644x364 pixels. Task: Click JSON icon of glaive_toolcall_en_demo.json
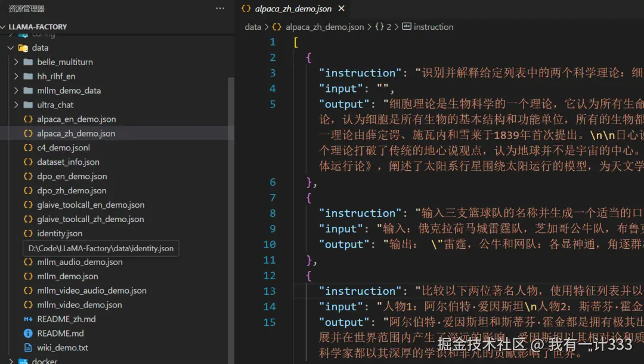[x=28, y=205]
